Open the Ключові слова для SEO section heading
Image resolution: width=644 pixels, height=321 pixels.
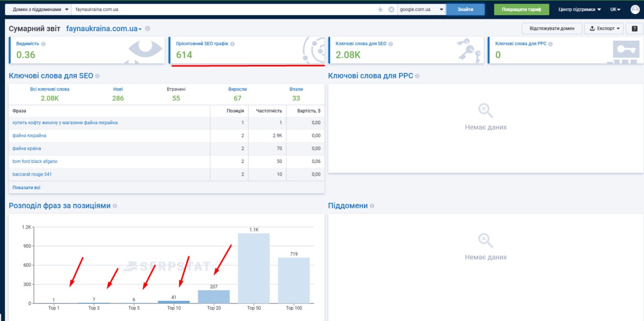tap(51, 76)
